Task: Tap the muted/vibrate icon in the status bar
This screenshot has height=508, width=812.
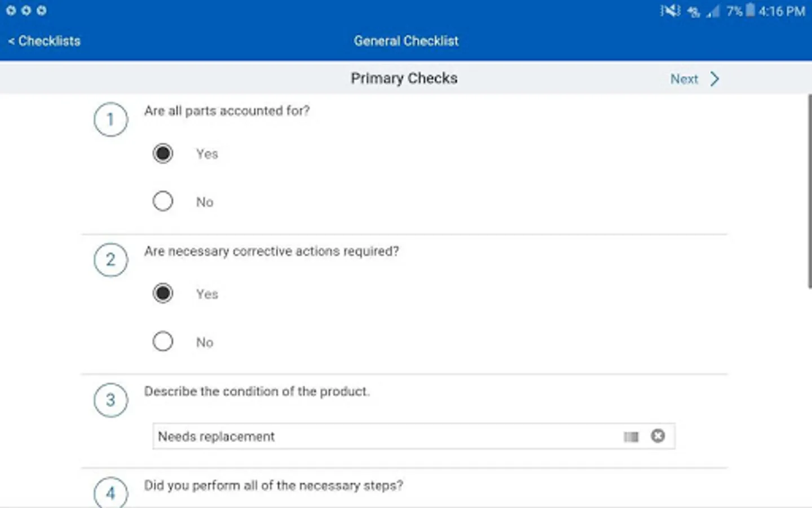Action: point(670,11)
